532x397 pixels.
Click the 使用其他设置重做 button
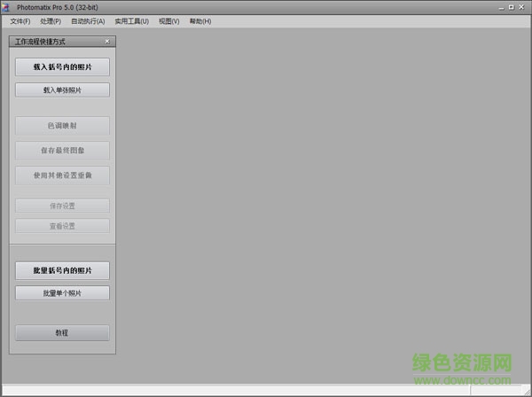click(62, 175)
